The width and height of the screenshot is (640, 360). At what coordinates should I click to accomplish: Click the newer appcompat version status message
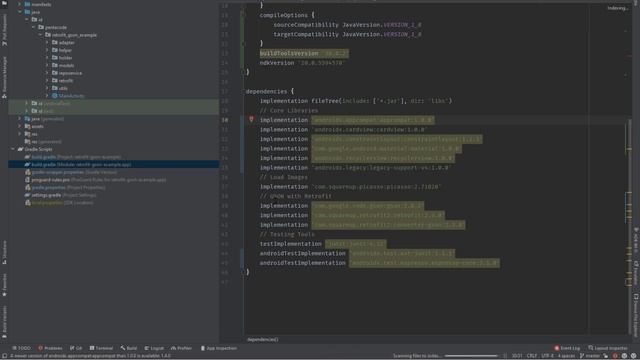(x=91, y=356)
